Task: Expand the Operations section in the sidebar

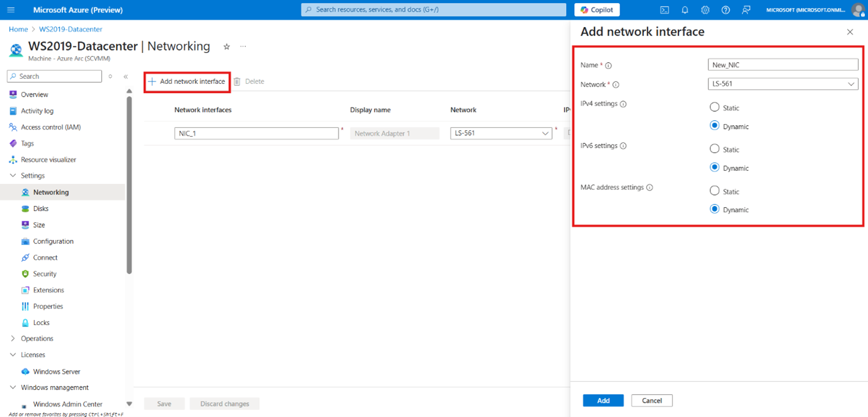Action: point(13,339)
